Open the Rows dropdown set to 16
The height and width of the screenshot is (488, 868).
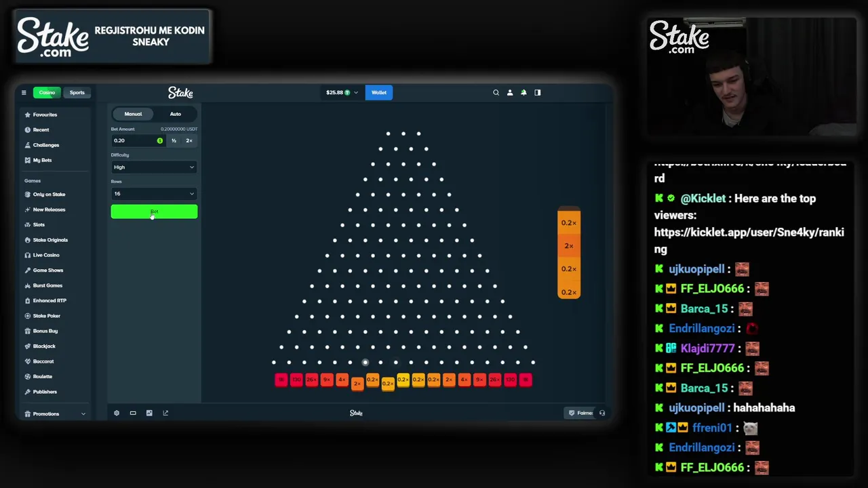(154, 193)
